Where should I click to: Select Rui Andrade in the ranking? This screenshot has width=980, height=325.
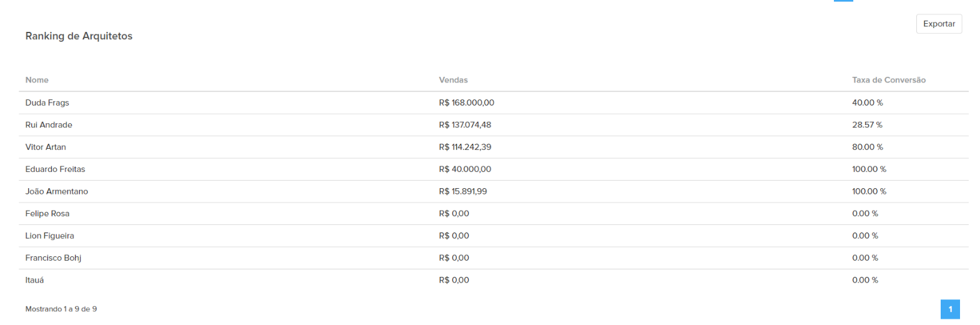pyautogui.click(x=49, y=125)
